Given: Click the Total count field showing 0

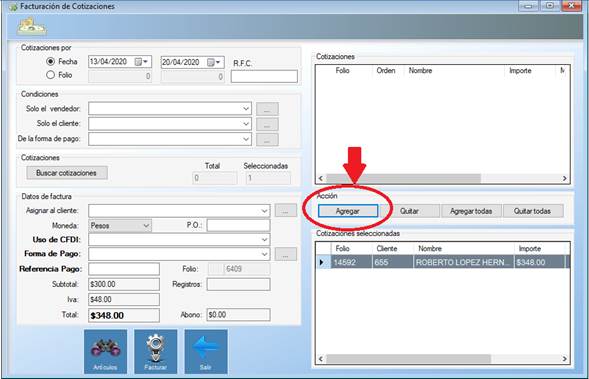Looking at the screenshot, I should [214, 178].
